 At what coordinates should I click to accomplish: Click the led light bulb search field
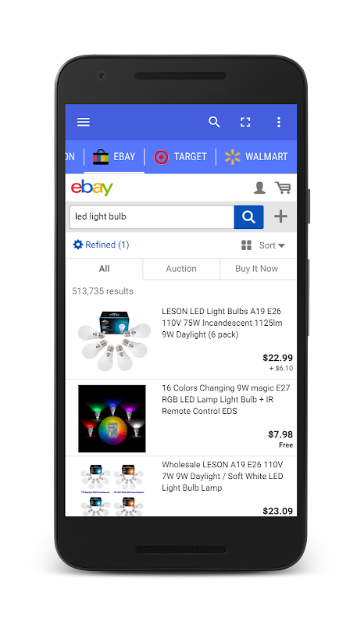[x=152, y=217]
